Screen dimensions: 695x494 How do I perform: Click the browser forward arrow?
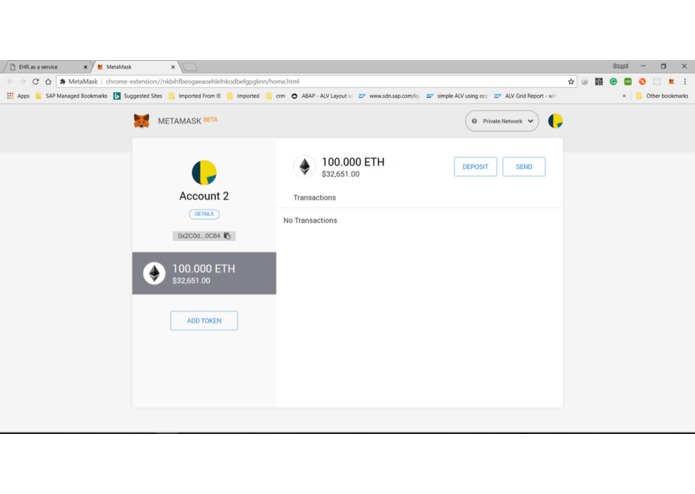click(23, 82)
